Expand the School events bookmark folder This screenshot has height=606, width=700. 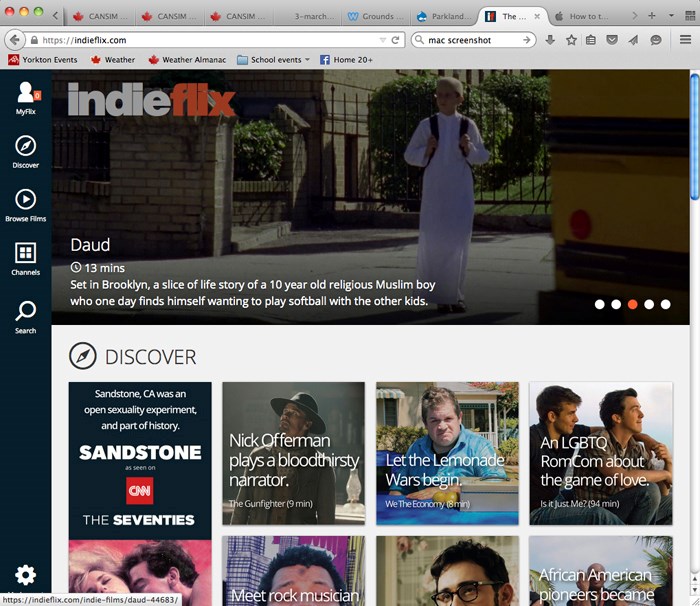[273, 59]
